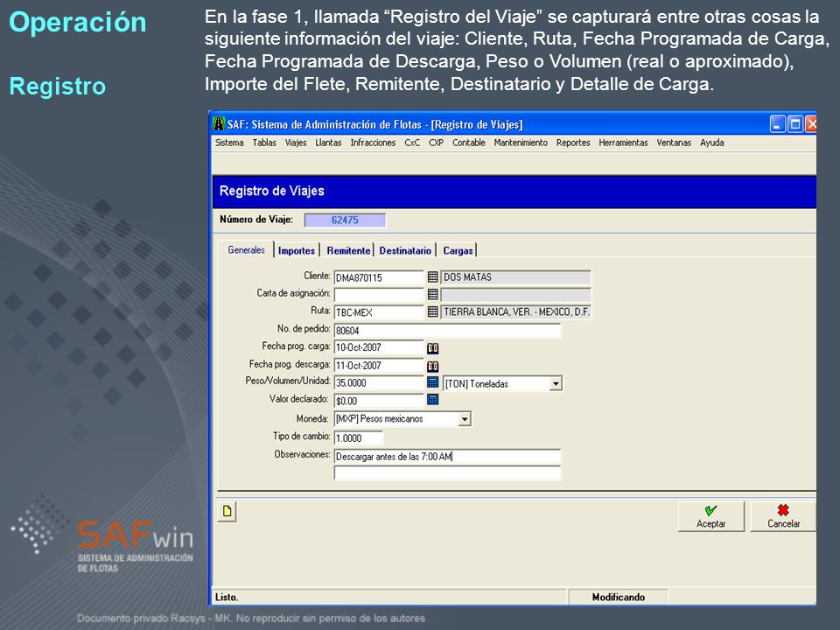Viewport: 840px width, 630px height.
Task: Switch to the Remitente tab
Action: point(348,250)
